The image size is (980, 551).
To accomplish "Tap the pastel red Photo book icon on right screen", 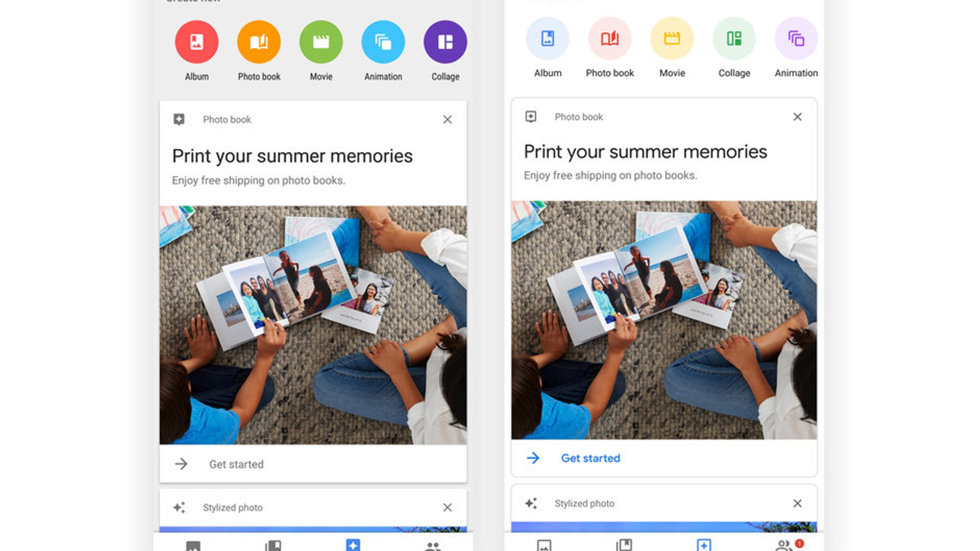I will pyautogui.click(x=610, y=39).
